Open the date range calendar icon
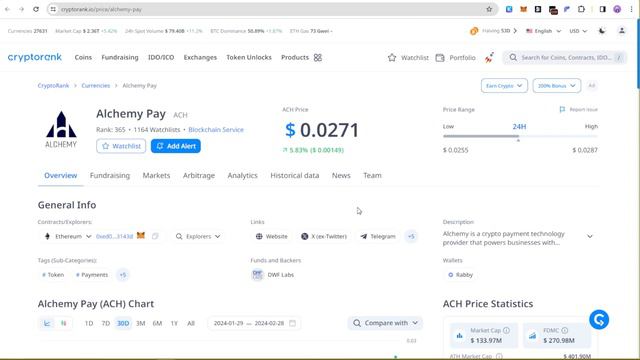Screen dimensions: 640x360 (x=292, y=323)
